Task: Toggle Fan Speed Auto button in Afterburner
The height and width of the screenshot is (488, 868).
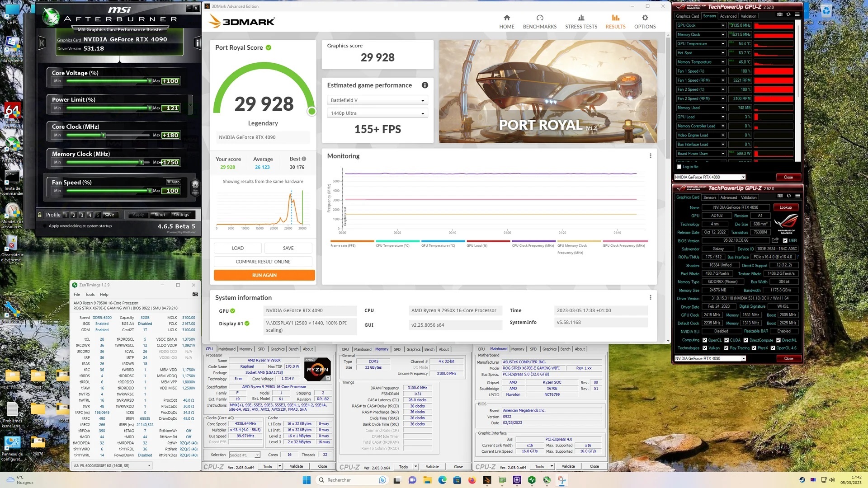Action: click(173, 182)
